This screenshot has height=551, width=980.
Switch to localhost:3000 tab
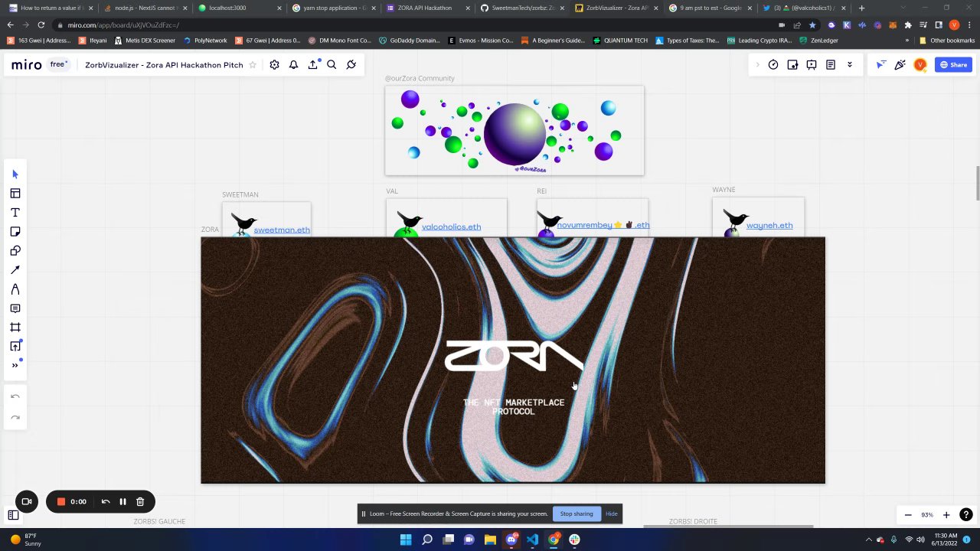239,8
